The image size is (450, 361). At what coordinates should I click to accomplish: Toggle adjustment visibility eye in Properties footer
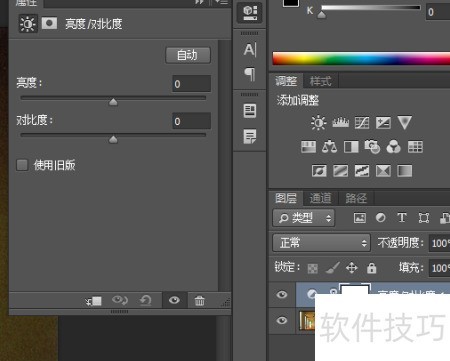[x=174, y=300]
